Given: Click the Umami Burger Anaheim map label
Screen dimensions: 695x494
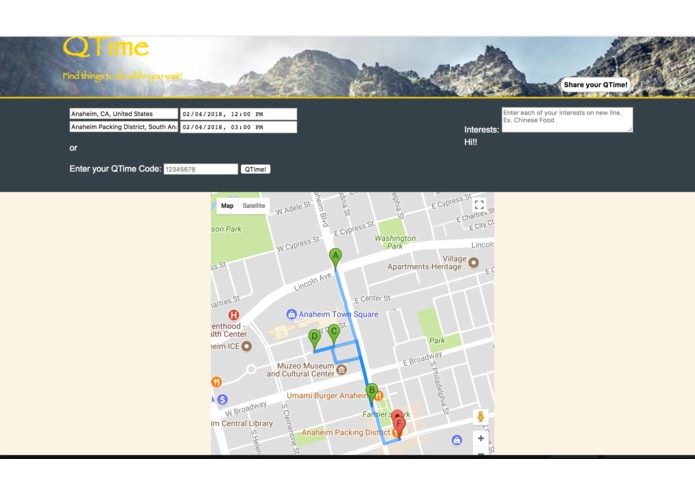Looking at the screenshot, I should 327,395.
